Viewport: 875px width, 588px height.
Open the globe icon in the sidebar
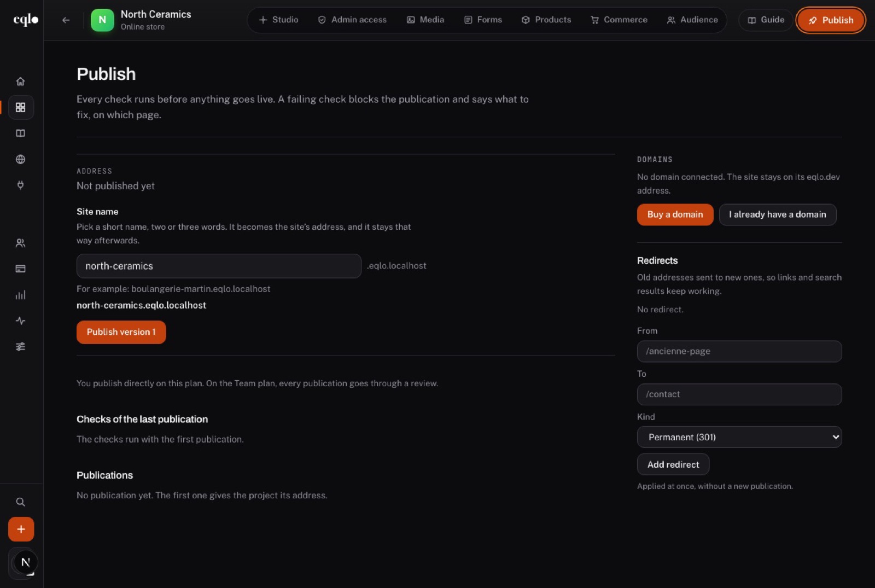21,159
